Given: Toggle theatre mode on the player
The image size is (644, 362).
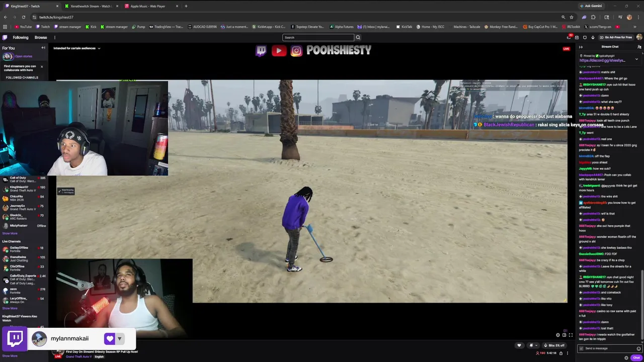Looking at the screenshot, I should coord(564,335).
